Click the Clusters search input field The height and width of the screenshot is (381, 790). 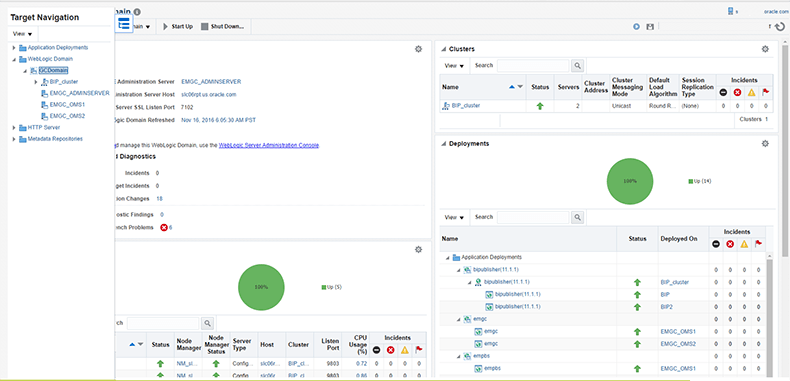(x=534, y=66)
